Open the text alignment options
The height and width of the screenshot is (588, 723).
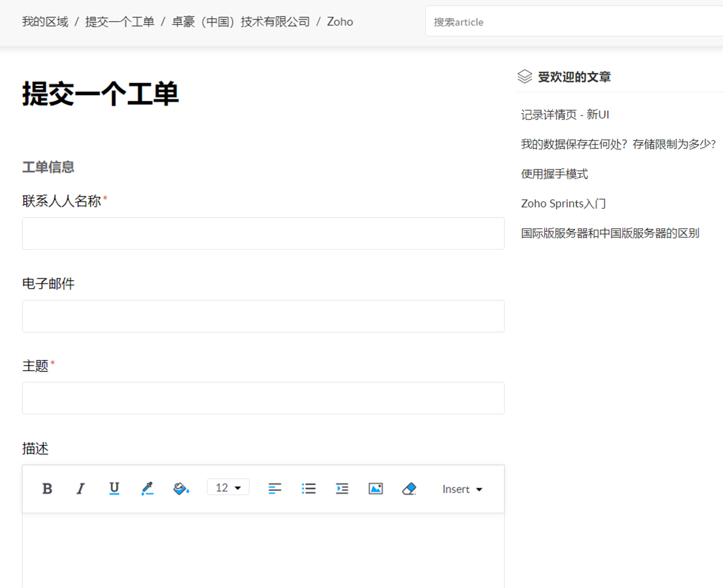[x=275, y=488]
